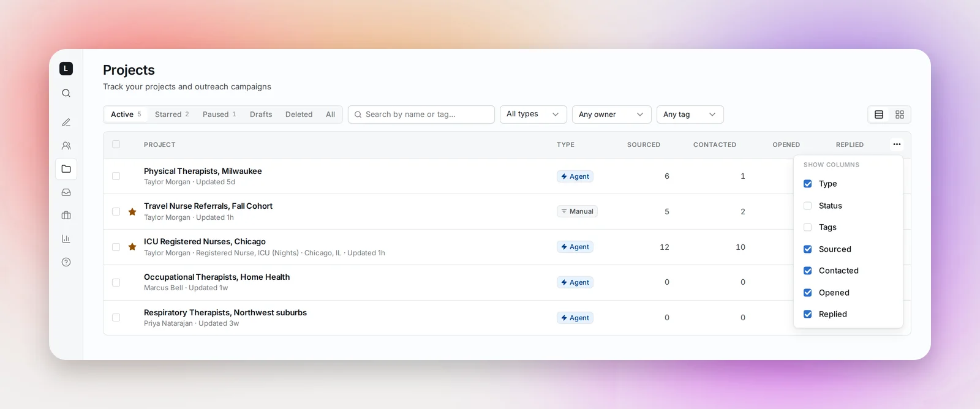Unstar Travel Nurse Referrals, Fall Cohort
The image size is (980, 409).
click(x=132, y=212)
